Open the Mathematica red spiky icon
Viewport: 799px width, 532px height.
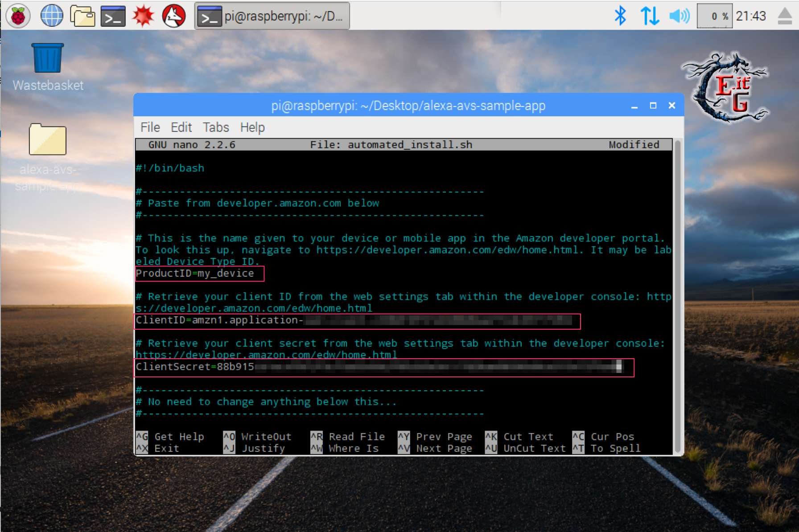pos(143,16)
